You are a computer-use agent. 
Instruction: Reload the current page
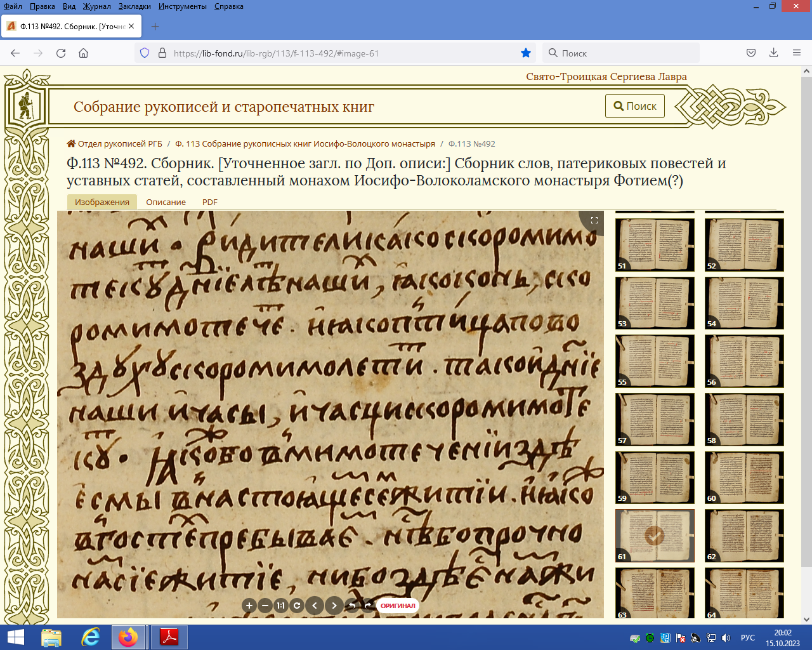tap(61, 53)
